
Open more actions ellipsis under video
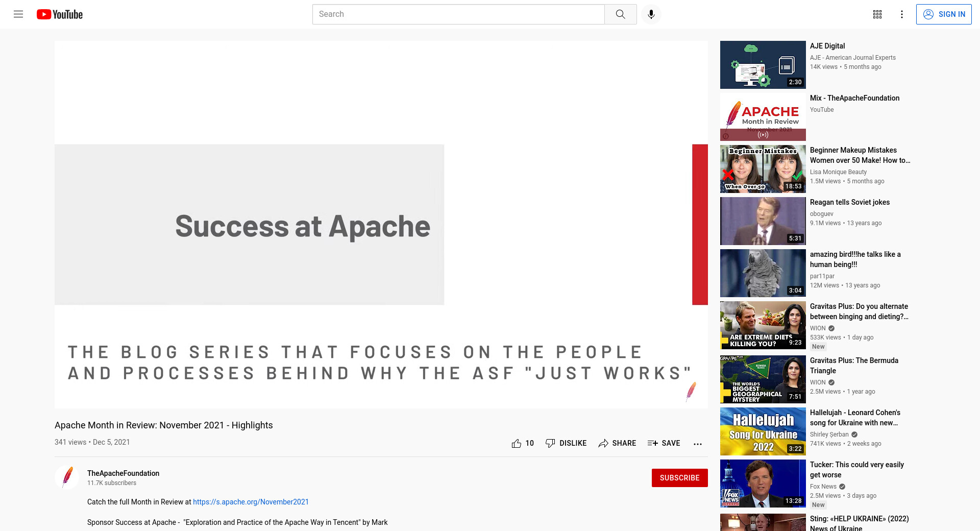point(698,444)
